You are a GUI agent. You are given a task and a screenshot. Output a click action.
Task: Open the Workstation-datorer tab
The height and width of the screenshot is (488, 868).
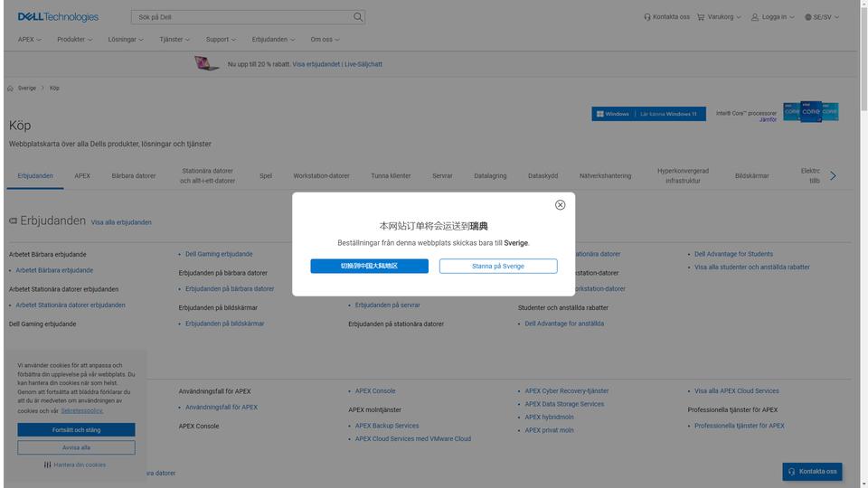(x=321, y=176)
